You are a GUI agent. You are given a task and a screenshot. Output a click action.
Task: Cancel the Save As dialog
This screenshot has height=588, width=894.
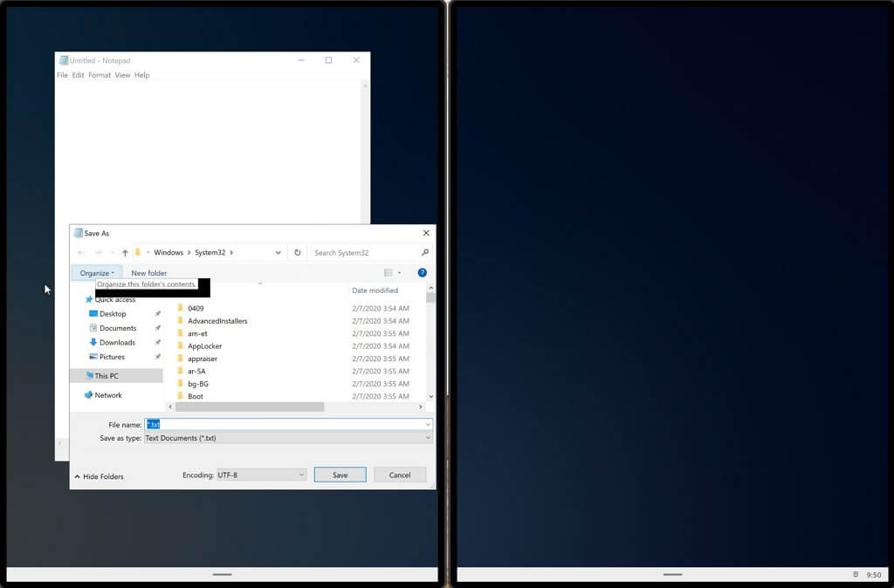(400, 475)
